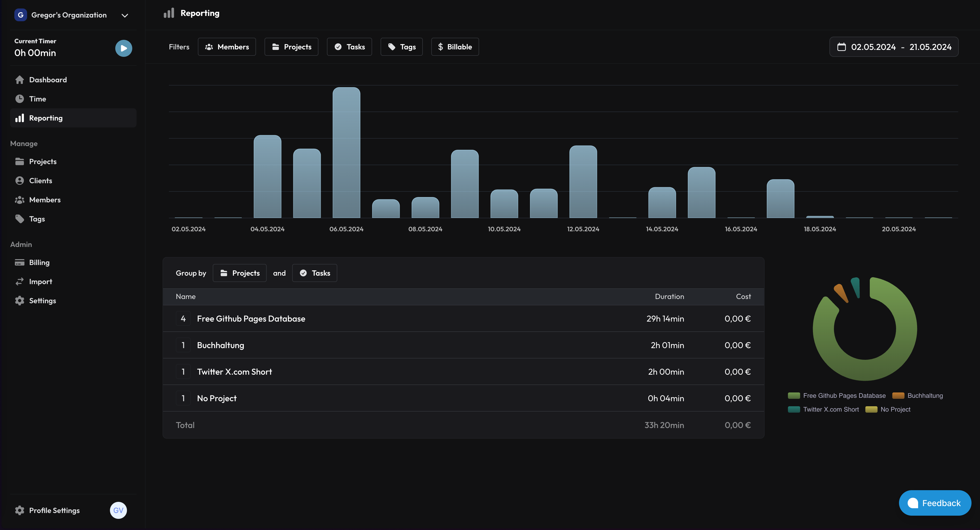Click the Tags icon in sidebar

20,219
